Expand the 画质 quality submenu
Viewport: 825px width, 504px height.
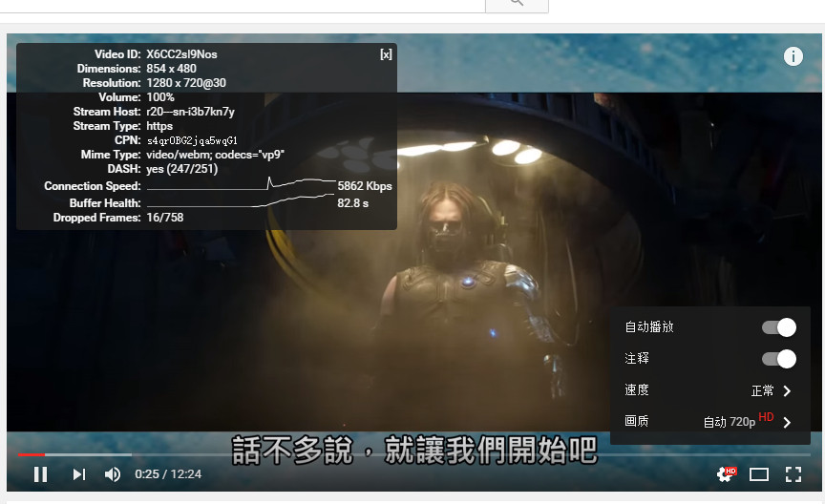[x=709, y=421]
